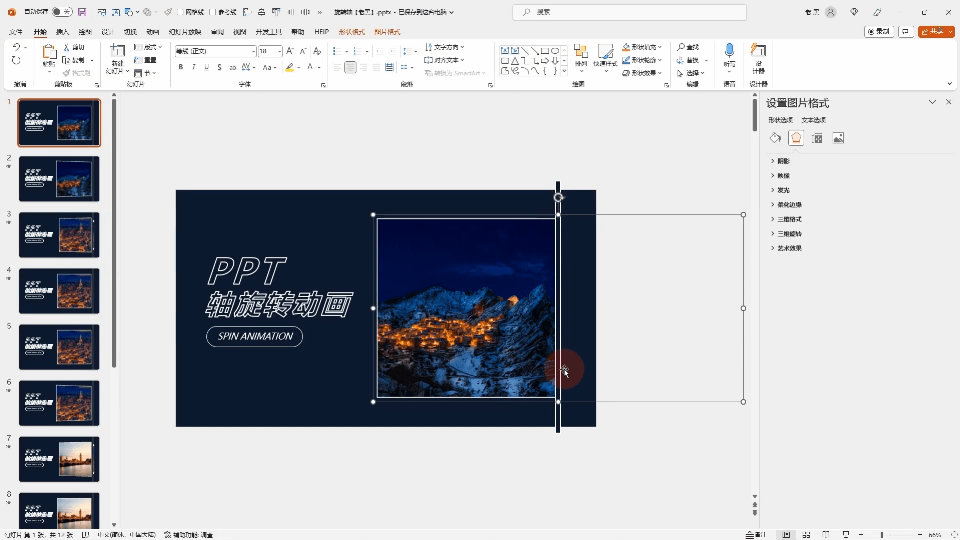Click the highlight color yellow swatch button

tap(290, 67)
